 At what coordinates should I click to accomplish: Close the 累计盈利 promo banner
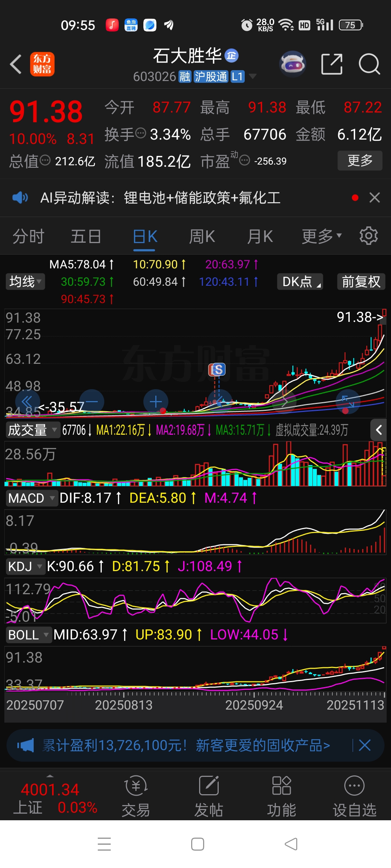[x=365, y=745]
